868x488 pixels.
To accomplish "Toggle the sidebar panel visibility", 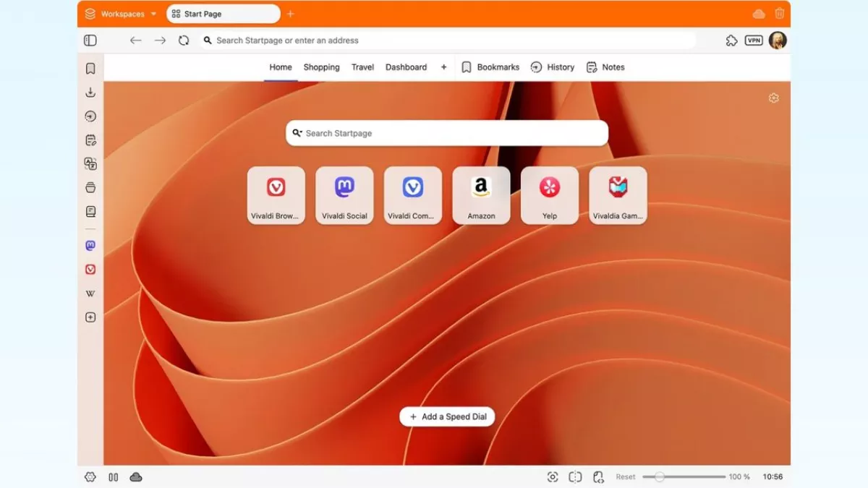I will pyautogui.click(x=90, y=40).
